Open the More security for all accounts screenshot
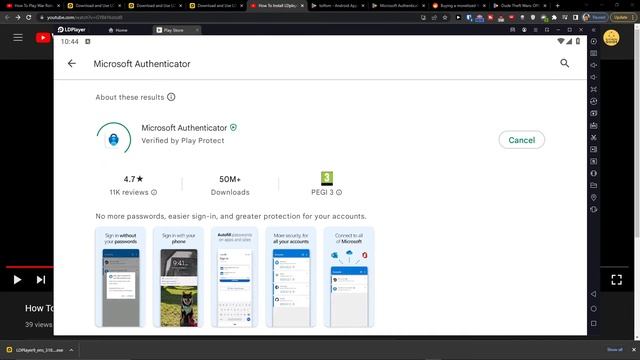 click(291, 278)
